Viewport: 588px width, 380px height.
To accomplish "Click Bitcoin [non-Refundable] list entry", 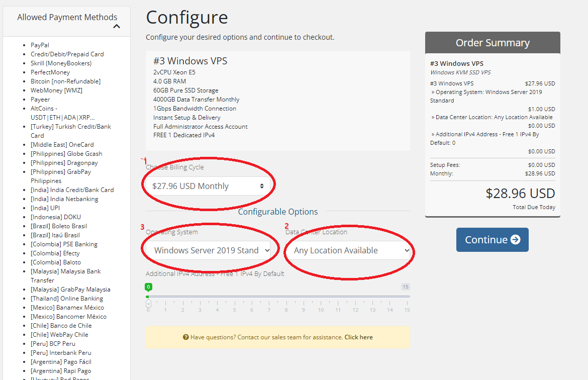I will [x=66, y=81].
